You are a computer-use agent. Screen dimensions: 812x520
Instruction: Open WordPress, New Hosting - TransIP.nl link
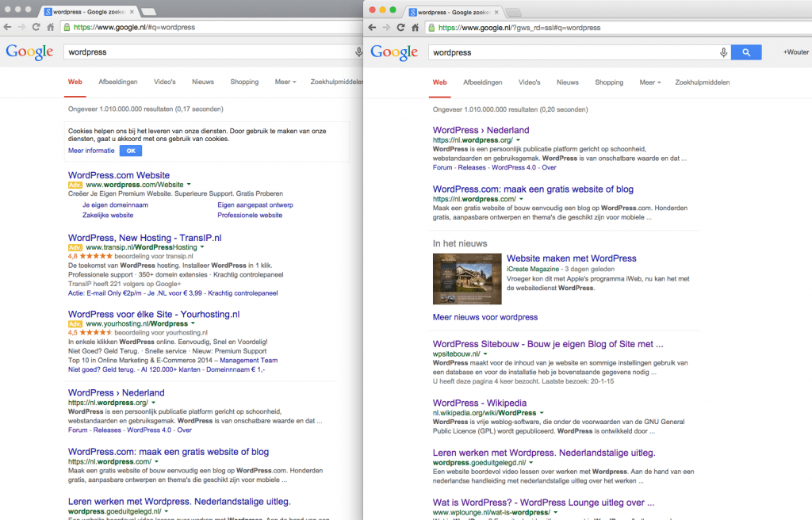tap(144, 238)
